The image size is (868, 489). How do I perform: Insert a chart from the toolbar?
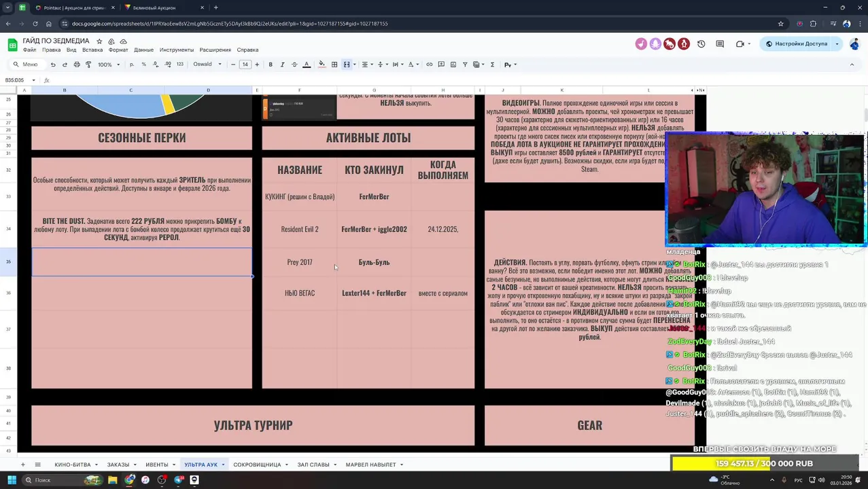tap(453, 65)
